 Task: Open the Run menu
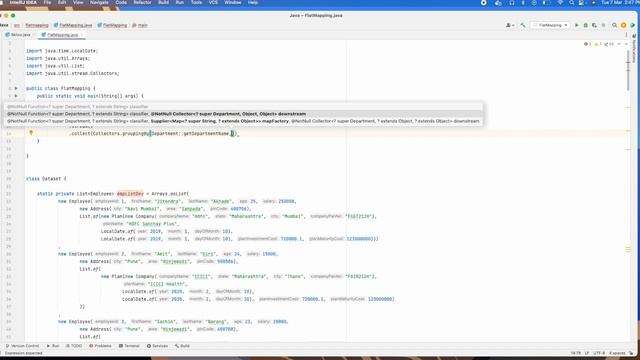180,2
